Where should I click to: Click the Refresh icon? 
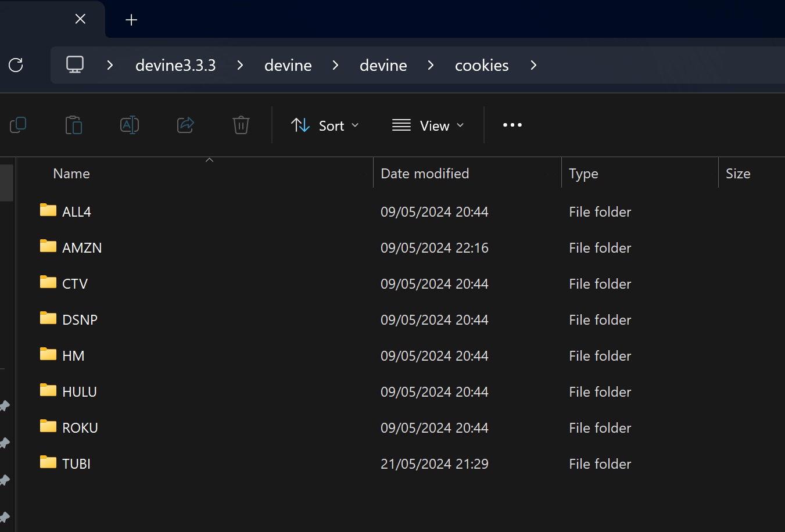[16, 65]
